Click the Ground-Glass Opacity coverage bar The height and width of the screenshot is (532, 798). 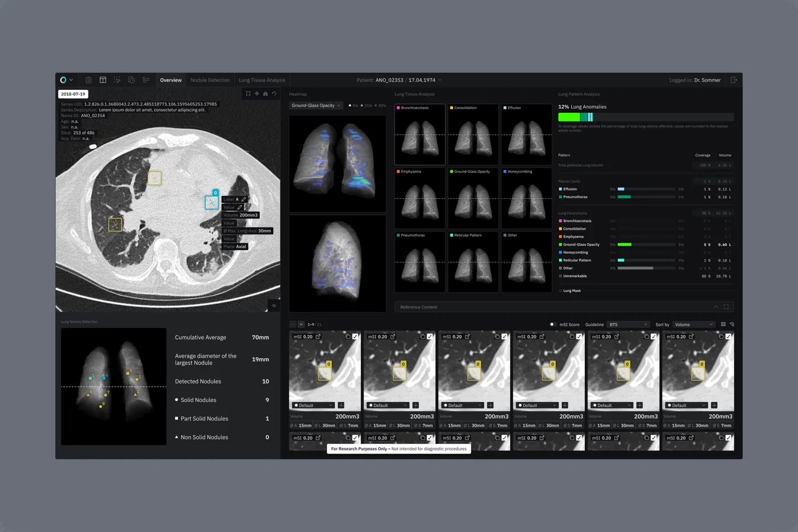[x=646, y=244]
